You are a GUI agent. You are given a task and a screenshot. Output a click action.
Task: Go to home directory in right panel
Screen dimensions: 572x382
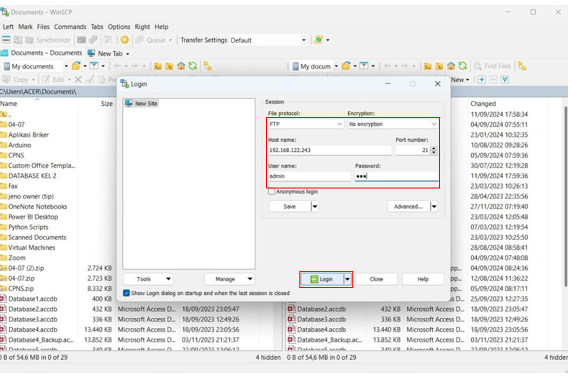(x=451, y=66)
